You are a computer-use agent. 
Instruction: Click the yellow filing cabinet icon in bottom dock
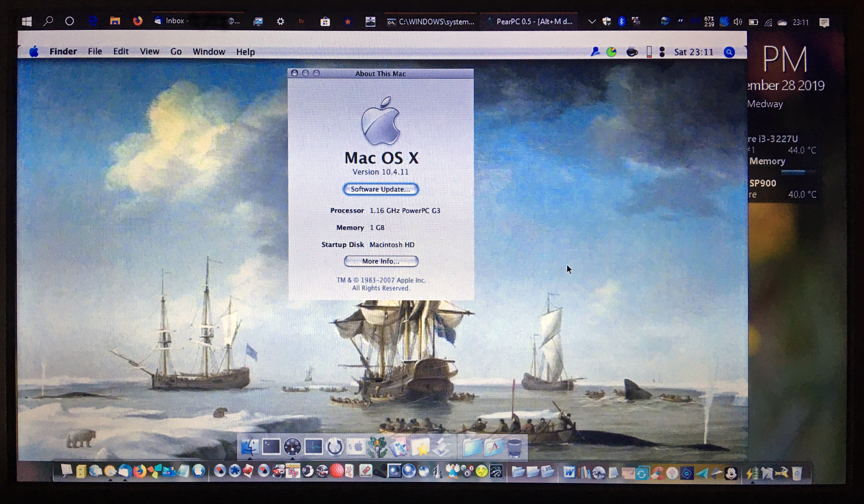click(x=81, y=472)
